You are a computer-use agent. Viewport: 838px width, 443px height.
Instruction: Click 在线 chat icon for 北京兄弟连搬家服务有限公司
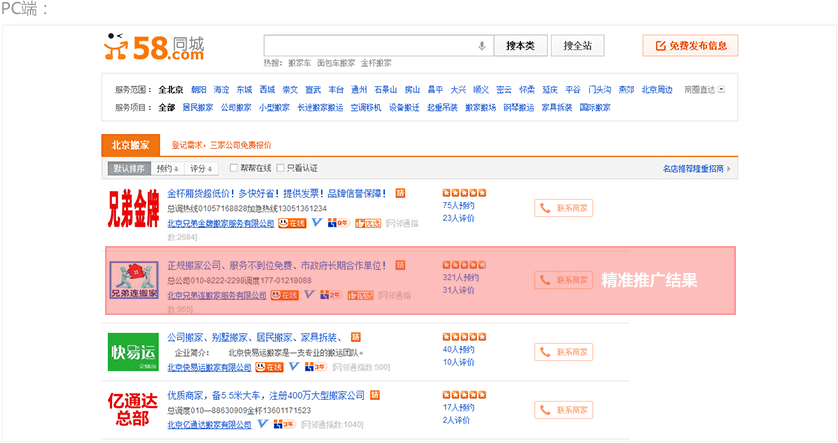pyautogui.click(x=284, y=295)
